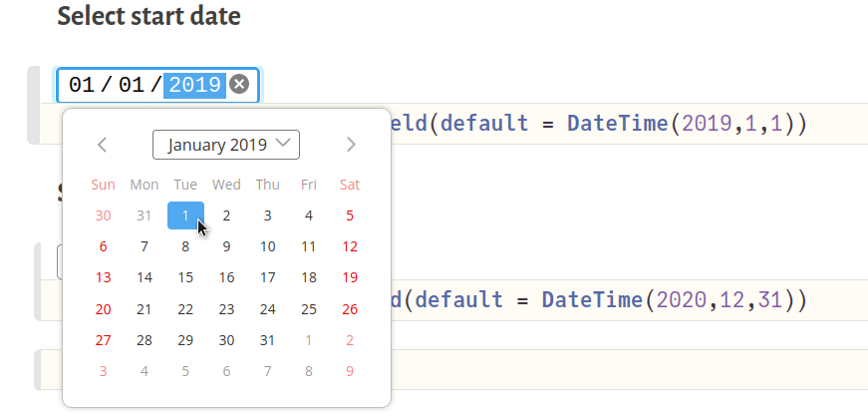This screenshot has height=416, width=868.
Task: Select Saturday January 26
Action: tap(350, 309)
